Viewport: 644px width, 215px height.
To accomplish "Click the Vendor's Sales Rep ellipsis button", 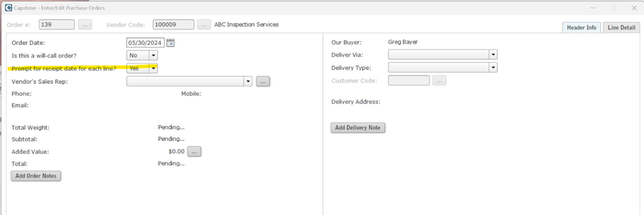I will coord(263,81).
